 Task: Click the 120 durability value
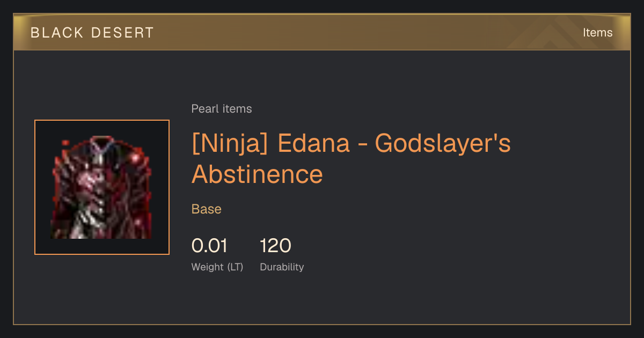tap(275, 246)
